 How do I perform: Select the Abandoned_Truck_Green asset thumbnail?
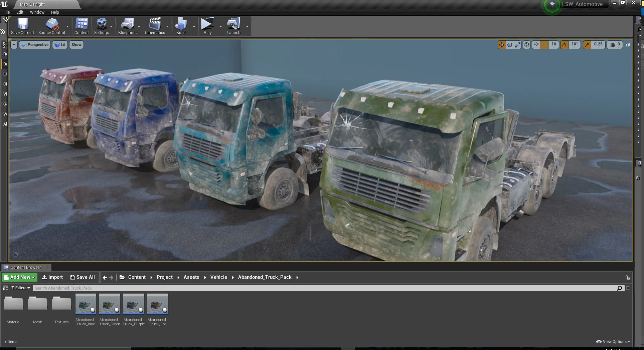coord(110,304)
